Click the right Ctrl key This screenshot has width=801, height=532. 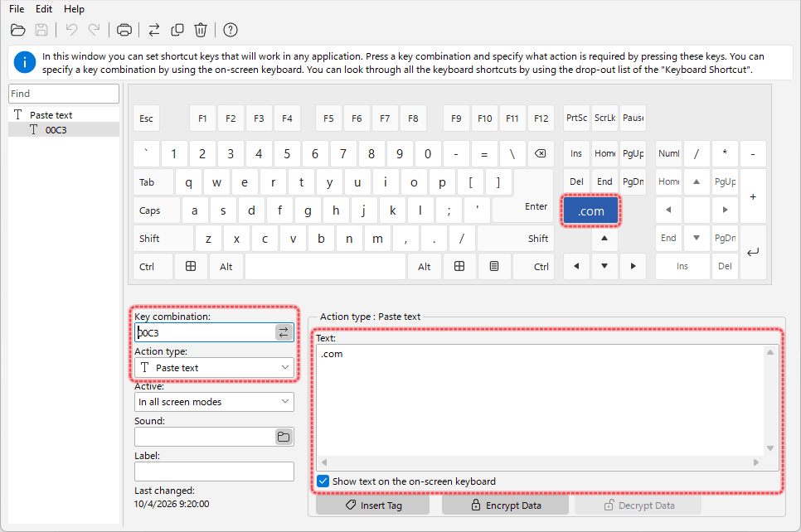coord(533,267)
